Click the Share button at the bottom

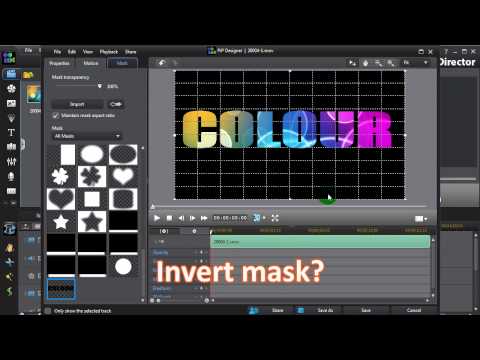pyautogui.click(x=277, y=310)
